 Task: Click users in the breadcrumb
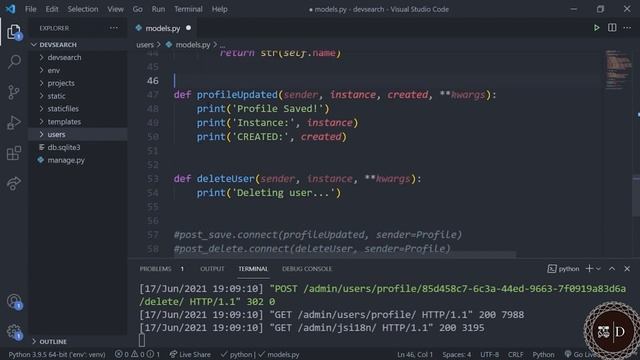[x=145, y=44]
